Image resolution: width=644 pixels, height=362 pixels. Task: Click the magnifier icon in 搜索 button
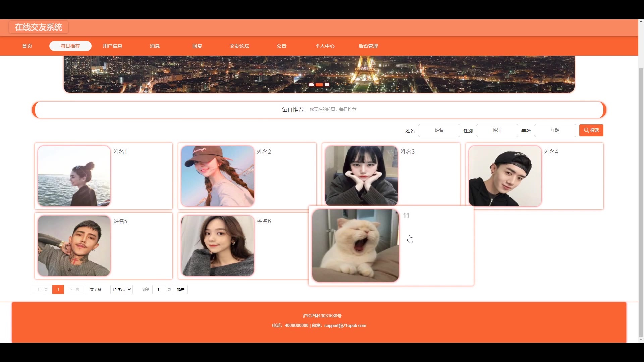[x=586, y=130]
